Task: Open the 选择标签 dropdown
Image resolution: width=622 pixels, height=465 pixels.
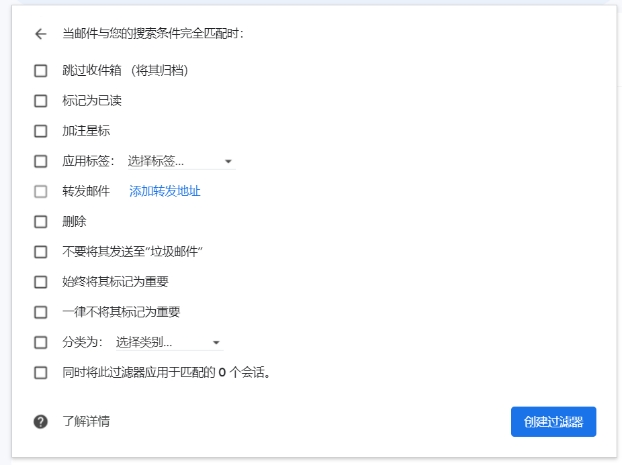Action: [x=181, y=161]
